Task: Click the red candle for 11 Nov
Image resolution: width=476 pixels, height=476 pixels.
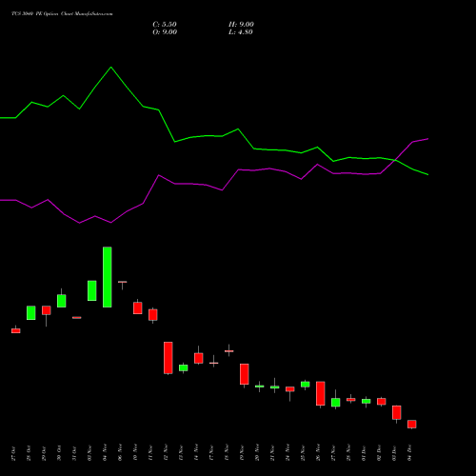Action: pos(153,315)
